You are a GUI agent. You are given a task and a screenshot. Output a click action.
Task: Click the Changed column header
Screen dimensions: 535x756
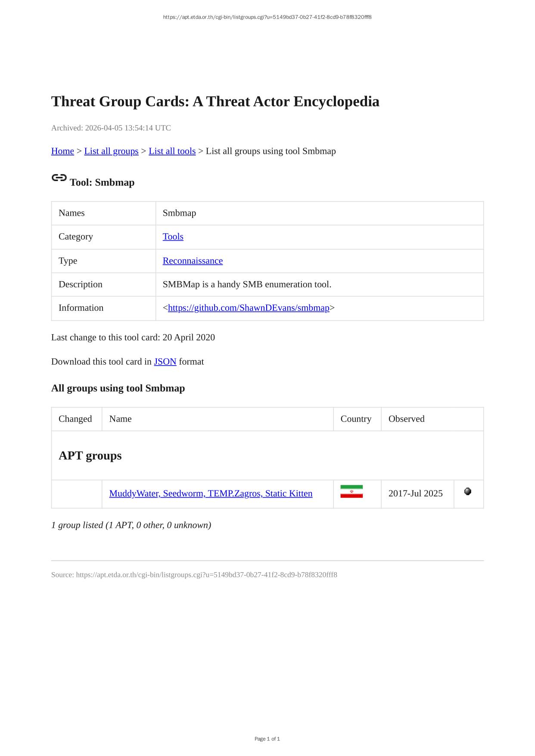point(75,419)
